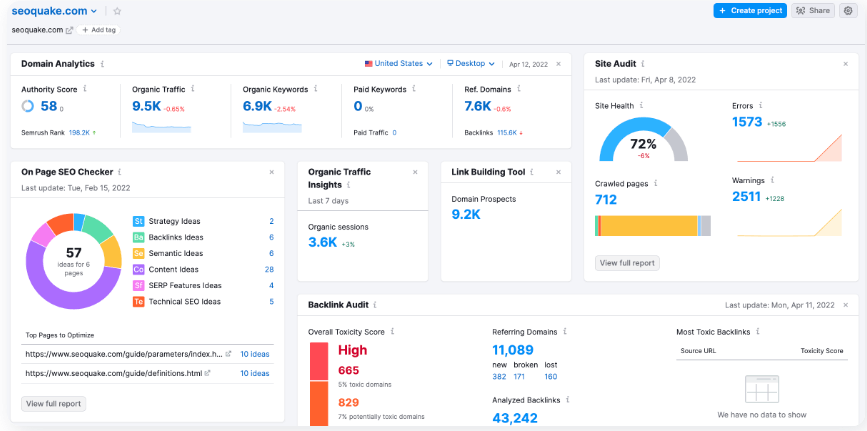Close the Site Audit widget
This screenshot has height=431, width=867.
845,64
